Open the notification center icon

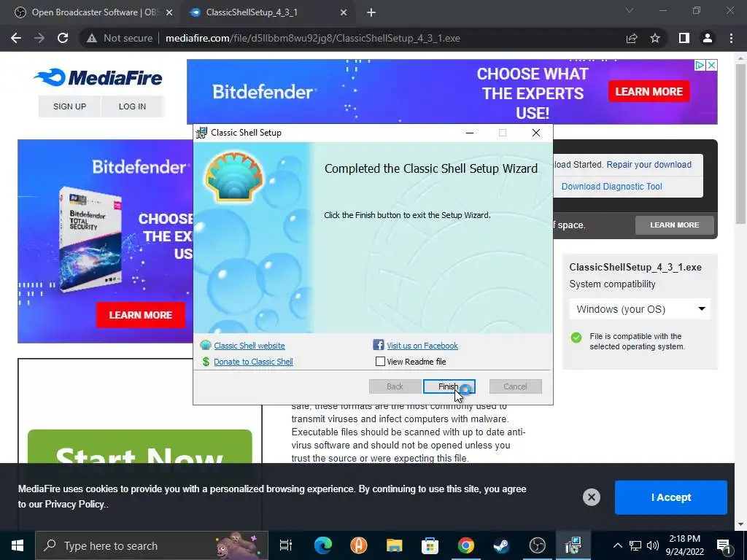pos(724,545)
